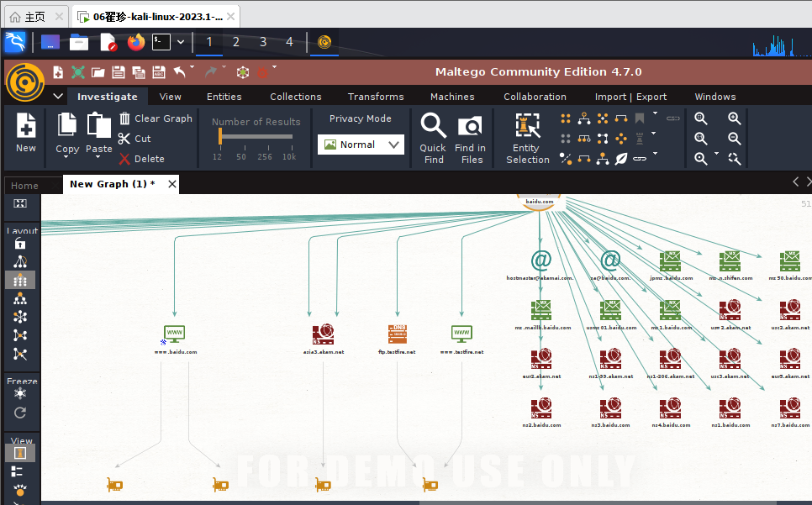This screenshot has height=505, width=812.
Task: Select the ns7.baidu.com NS entity
Action: [790, 413]
